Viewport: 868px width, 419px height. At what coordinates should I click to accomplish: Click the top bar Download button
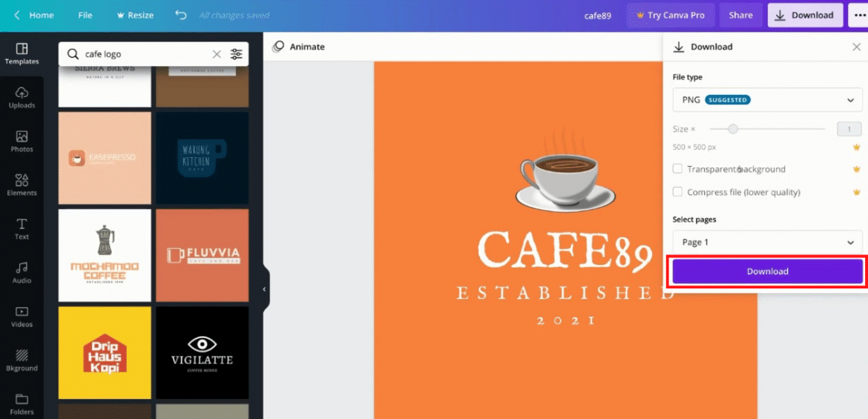coord(805,16)
